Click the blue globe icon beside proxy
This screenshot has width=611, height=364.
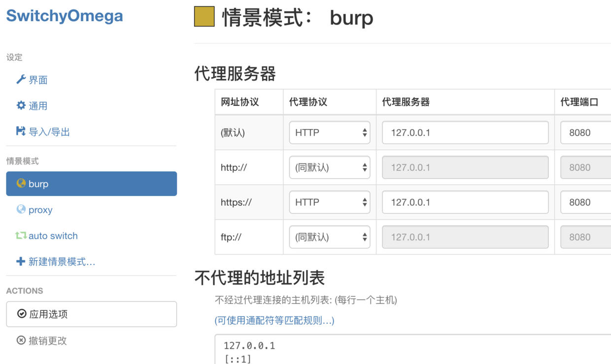21,209
